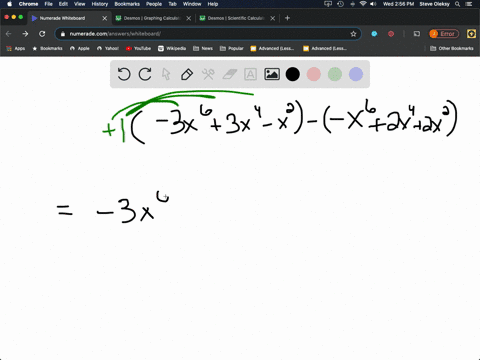
Task: Choose the pink pen color
Action: click(x=314, y=74)
